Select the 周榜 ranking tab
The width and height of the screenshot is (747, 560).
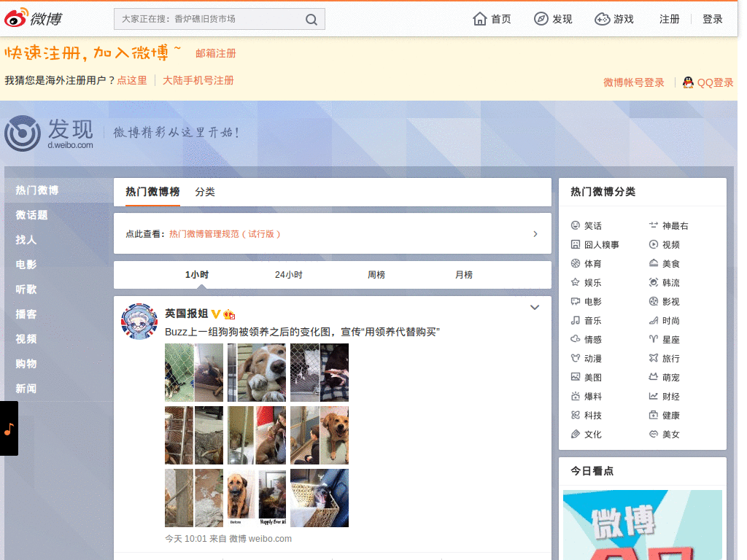click(376, 275)
